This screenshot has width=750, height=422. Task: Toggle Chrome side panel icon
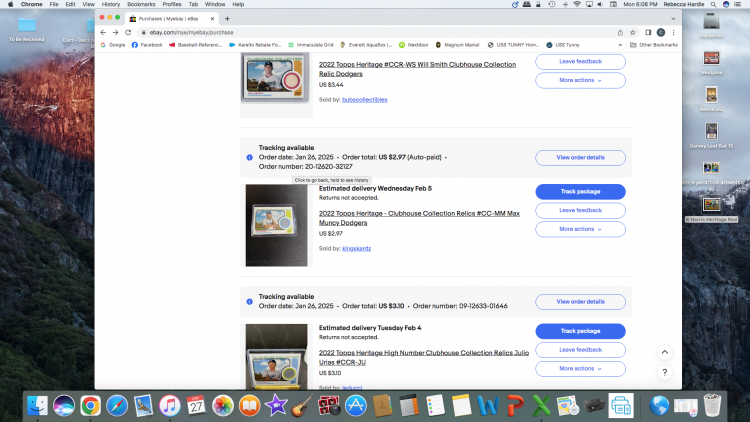tap(648, 33)
